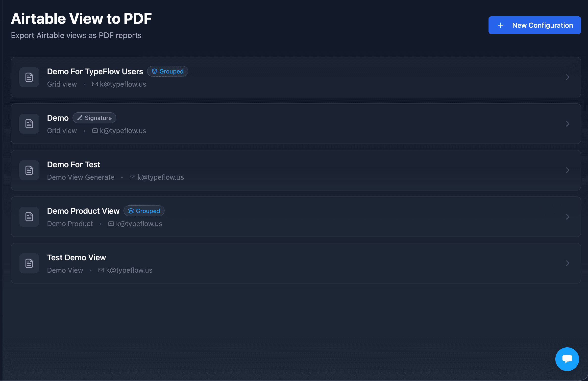Select the Demo View label under Test Demo View

pyautogui.click(x=65, y=270)
